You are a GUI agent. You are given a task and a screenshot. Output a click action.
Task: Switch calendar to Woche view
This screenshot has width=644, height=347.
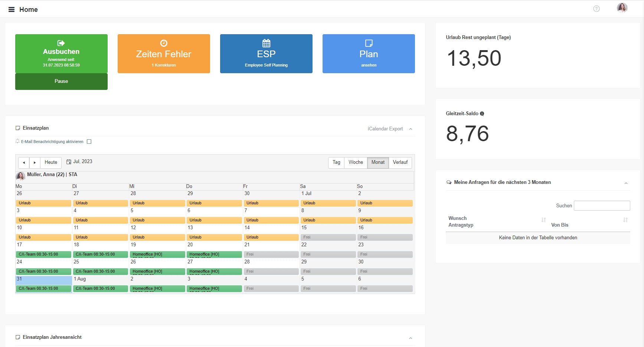(x=356, y=162)
